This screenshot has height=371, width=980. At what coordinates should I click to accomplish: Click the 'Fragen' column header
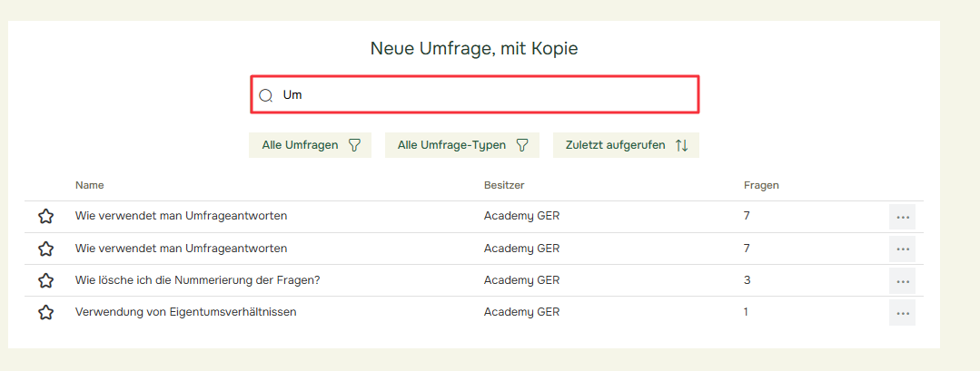pyautogui.click(x=761, y=185)
